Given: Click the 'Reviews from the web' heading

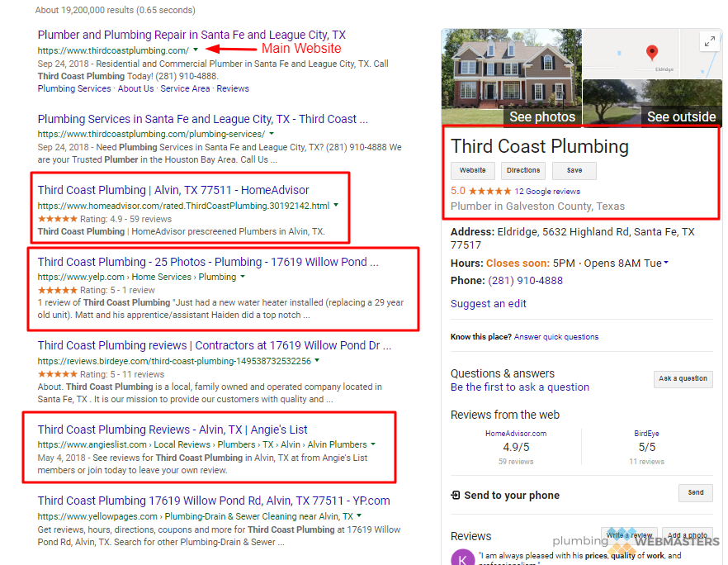Looking at the screenshot, I should pos(505,415).
